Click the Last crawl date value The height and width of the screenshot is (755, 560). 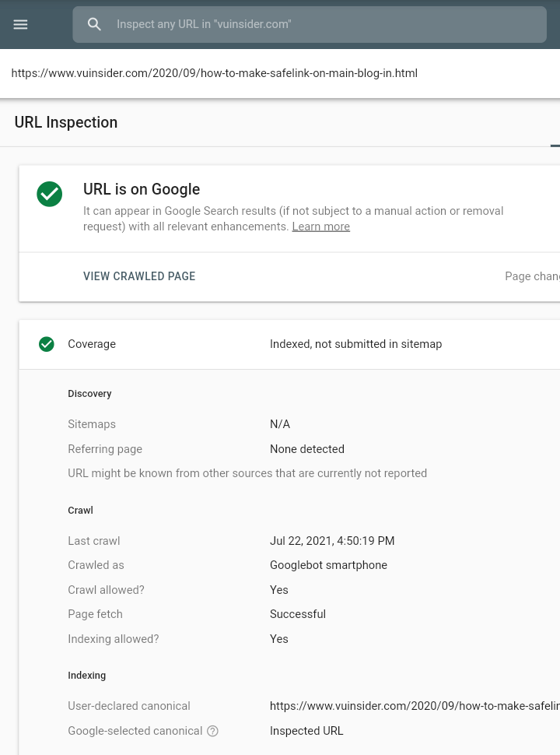(x=332, y=541)
